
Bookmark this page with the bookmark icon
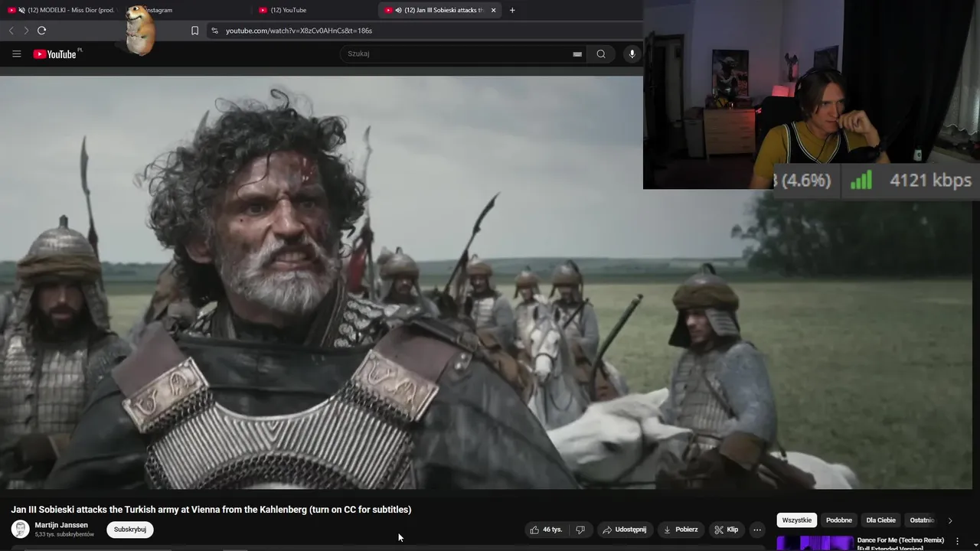click(194, 31)
